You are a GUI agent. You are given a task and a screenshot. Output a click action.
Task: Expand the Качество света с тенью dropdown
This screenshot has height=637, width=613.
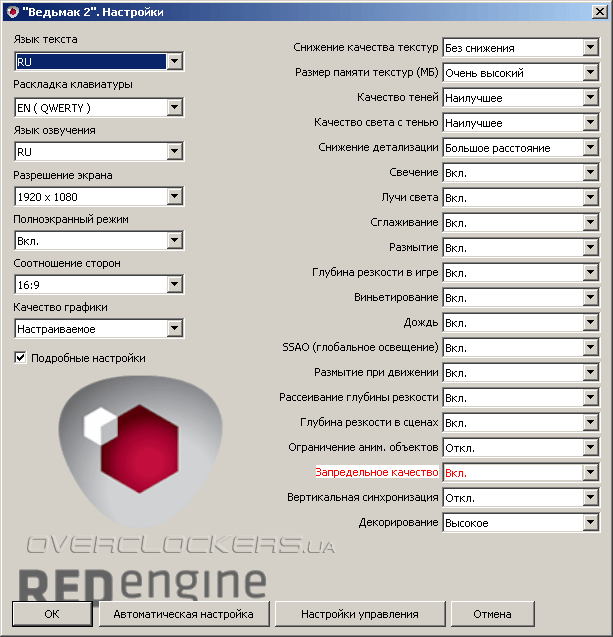(521, 123)
